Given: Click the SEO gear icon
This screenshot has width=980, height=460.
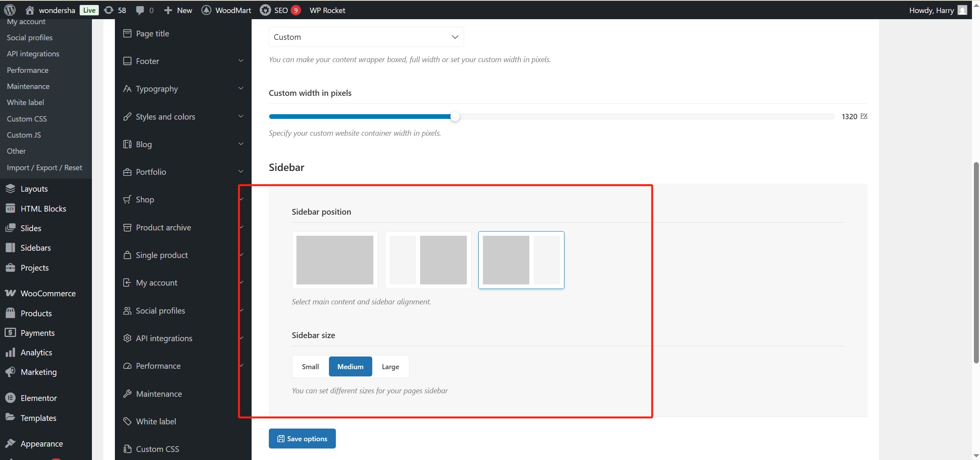Looking at the screenshot, I should [265, 10].
